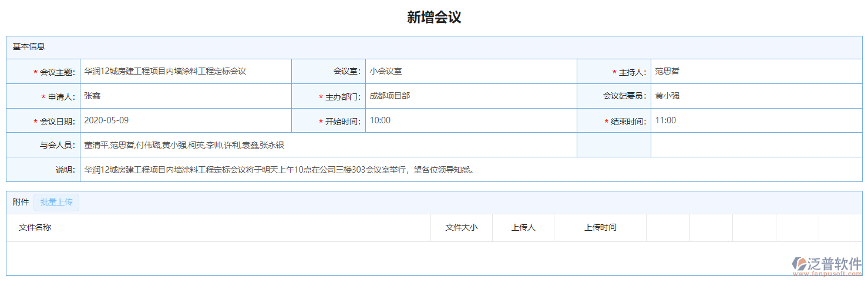Click the 上传时间 column header
Screen dimensions: 868x283
pyautogui.click(x=600, y=227)
